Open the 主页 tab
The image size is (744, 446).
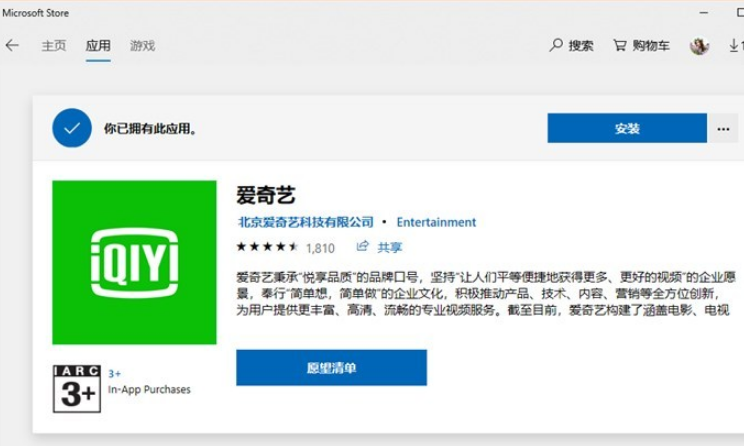[54, 46]
